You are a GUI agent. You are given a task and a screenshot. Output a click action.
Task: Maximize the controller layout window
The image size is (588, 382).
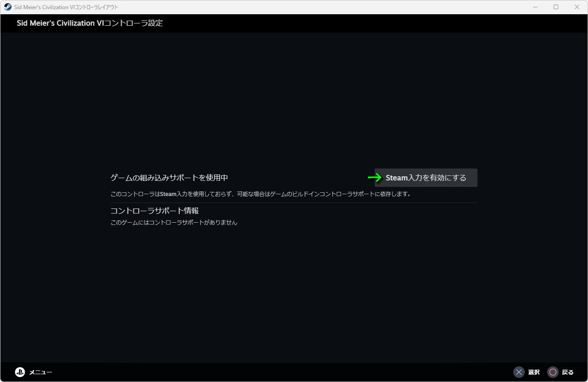coord(556,7)
